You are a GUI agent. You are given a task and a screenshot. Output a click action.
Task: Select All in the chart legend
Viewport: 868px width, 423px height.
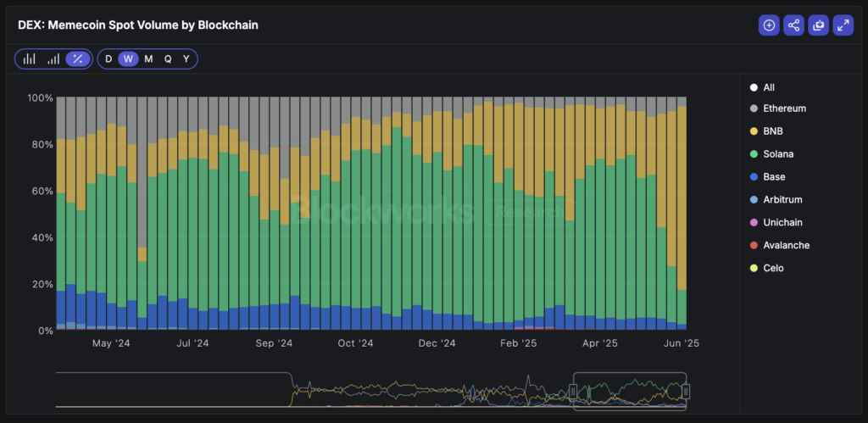pos(769,87)
